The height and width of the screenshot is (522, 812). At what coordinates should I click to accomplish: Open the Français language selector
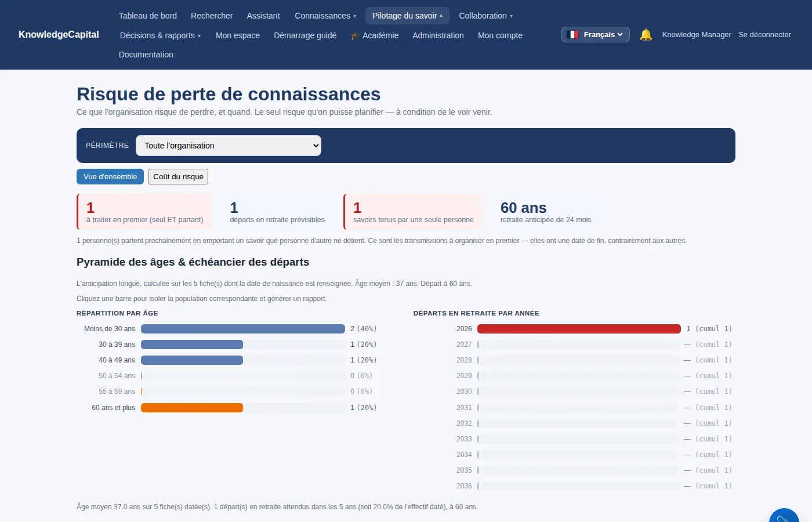tap(595, 35)
